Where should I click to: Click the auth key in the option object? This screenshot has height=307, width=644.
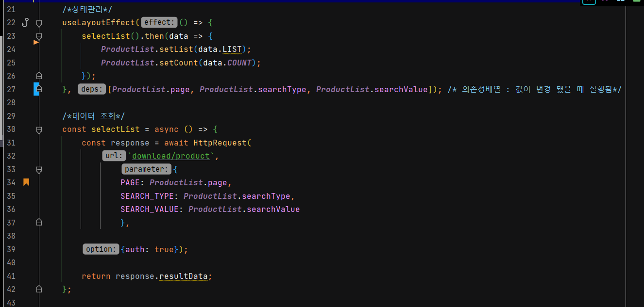(x=135, y=249)
